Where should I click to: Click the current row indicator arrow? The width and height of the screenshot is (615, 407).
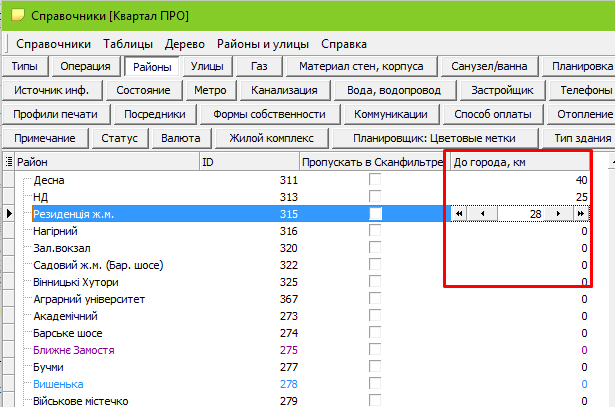pyautogui.click(x=10, y=214)
